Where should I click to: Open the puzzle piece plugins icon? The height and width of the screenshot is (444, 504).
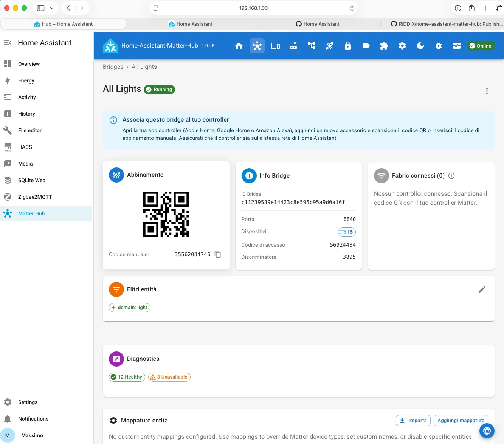[384, 46]
